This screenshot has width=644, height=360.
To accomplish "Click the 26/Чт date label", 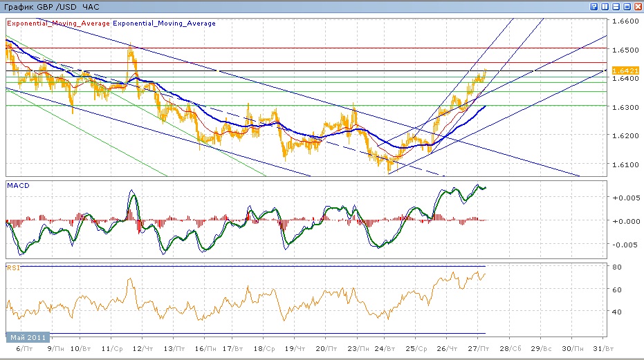I will click(447, 348).
